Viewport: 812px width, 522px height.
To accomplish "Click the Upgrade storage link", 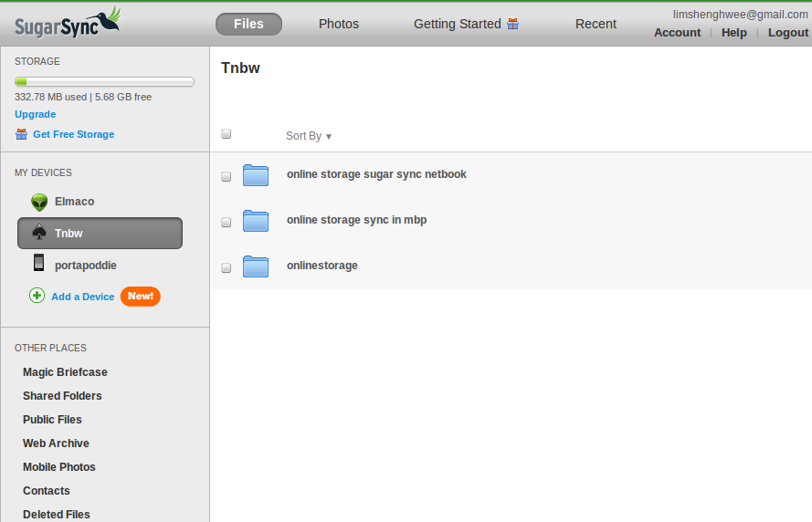I will [x=36, y=114].
